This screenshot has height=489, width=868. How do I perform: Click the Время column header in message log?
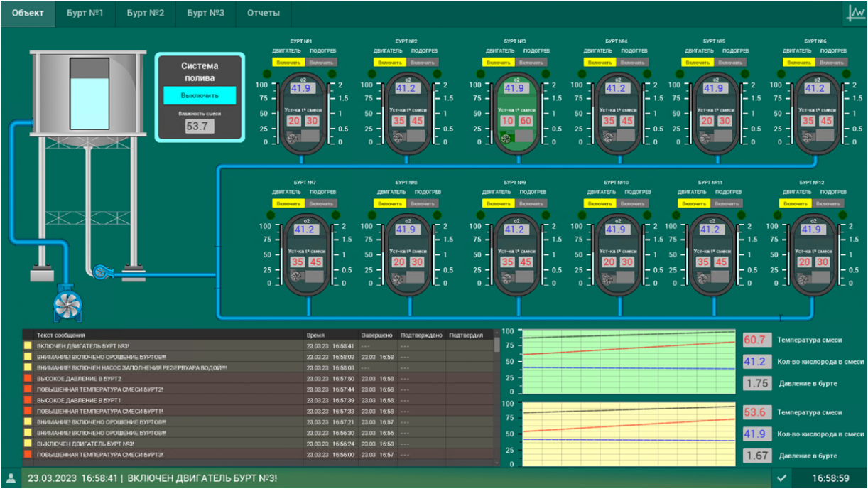(315, 335)
